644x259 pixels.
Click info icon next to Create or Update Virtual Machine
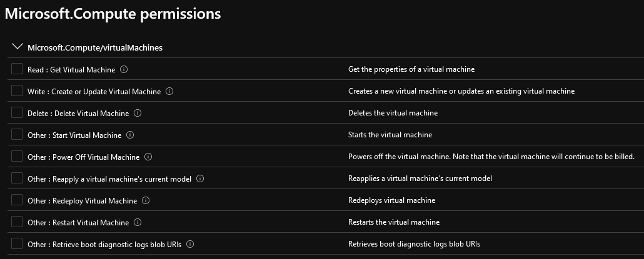coord(169,91)
